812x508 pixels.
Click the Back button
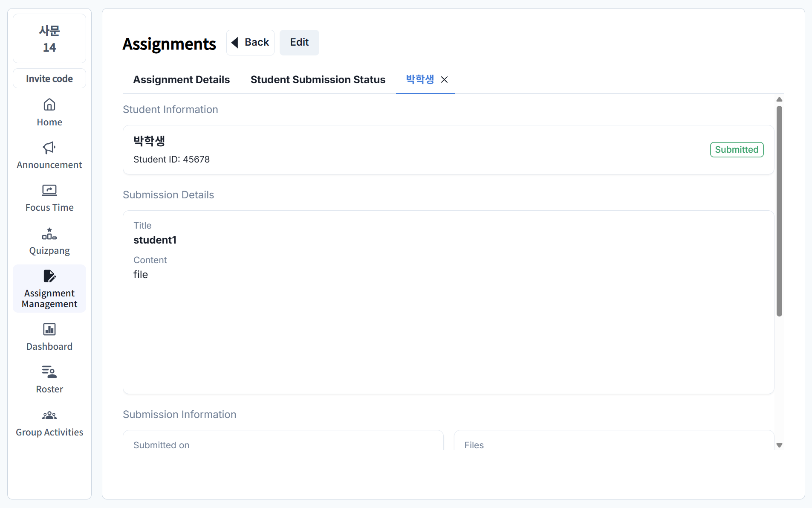[250, 43]
